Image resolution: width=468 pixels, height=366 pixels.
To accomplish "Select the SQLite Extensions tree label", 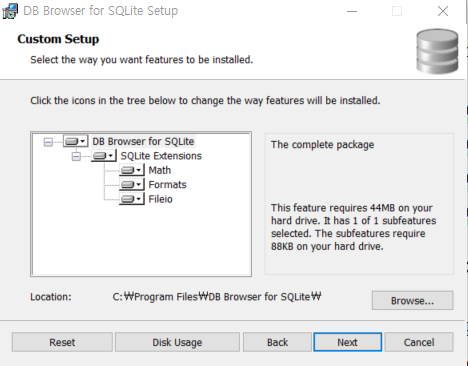I will click(x=161, y=156).
